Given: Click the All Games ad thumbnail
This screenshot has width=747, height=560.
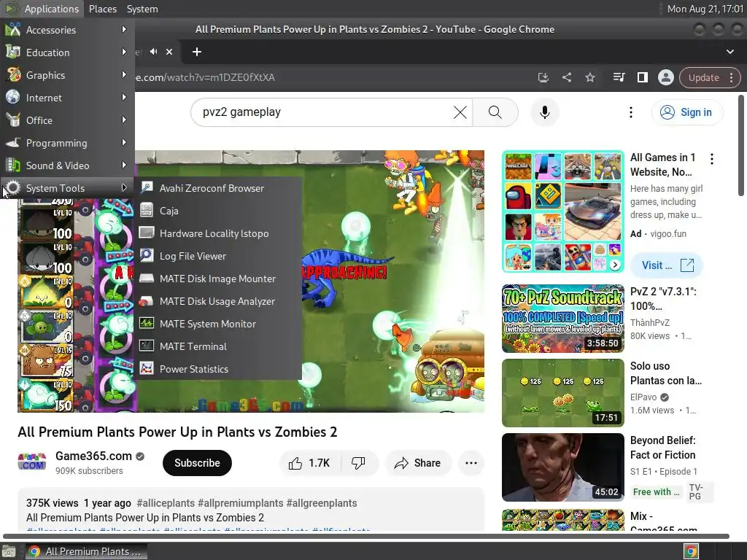Looking at the screenshot, I should point(563,211).
